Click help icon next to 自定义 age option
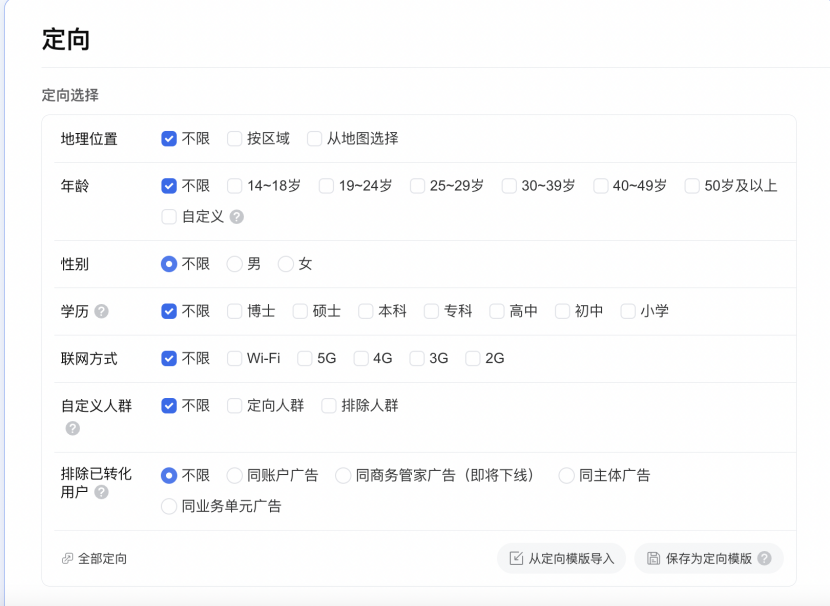Screen dimensions: 830x606 click(x=237, y=216)
